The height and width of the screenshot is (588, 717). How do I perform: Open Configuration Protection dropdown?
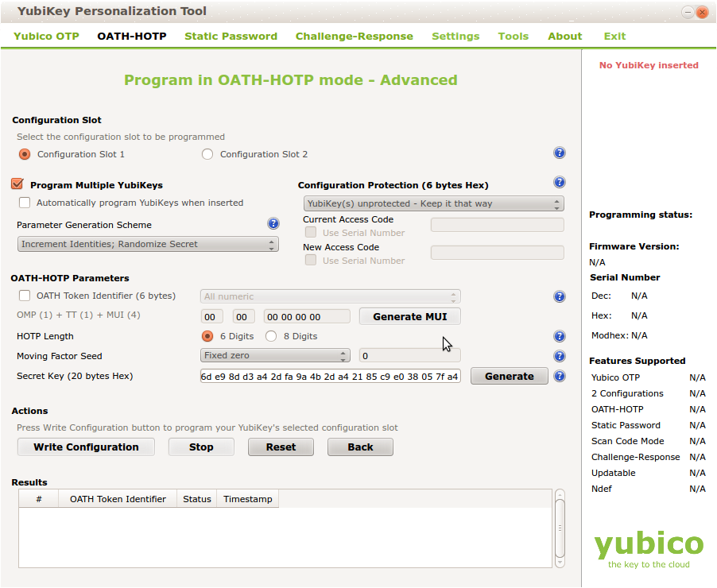point(433,203)
